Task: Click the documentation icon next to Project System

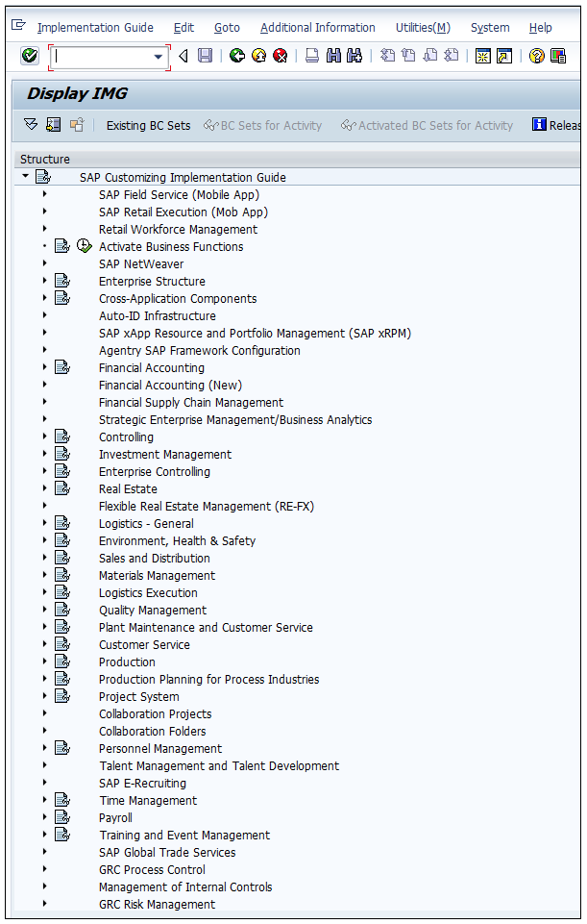Action: (62, 696)
